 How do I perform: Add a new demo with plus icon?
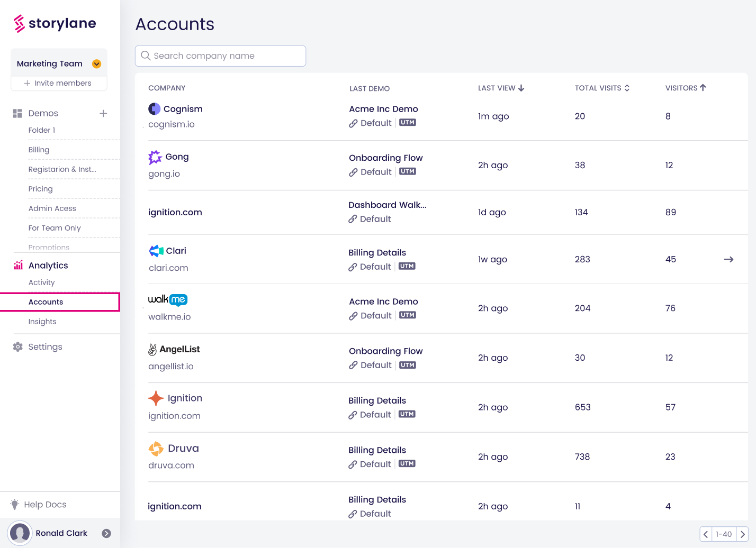click(x=103, y=113)
